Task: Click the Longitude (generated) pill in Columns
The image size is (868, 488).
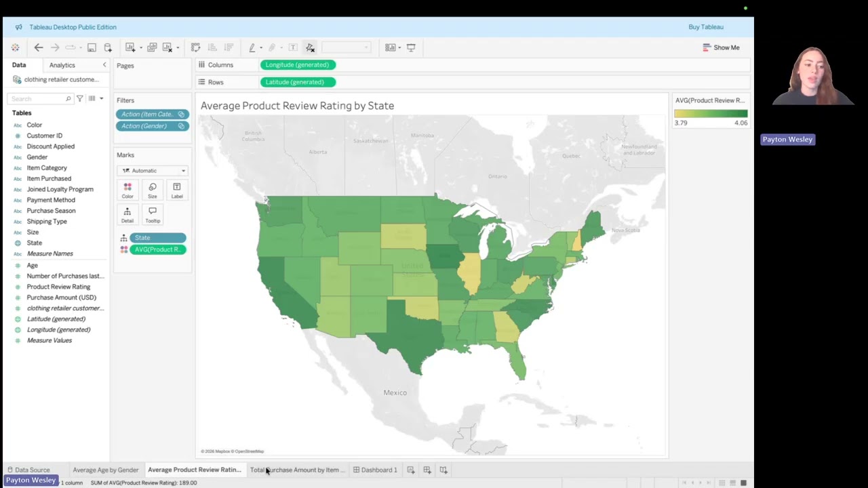Action: pyautogui.click(x=298, y=65)
